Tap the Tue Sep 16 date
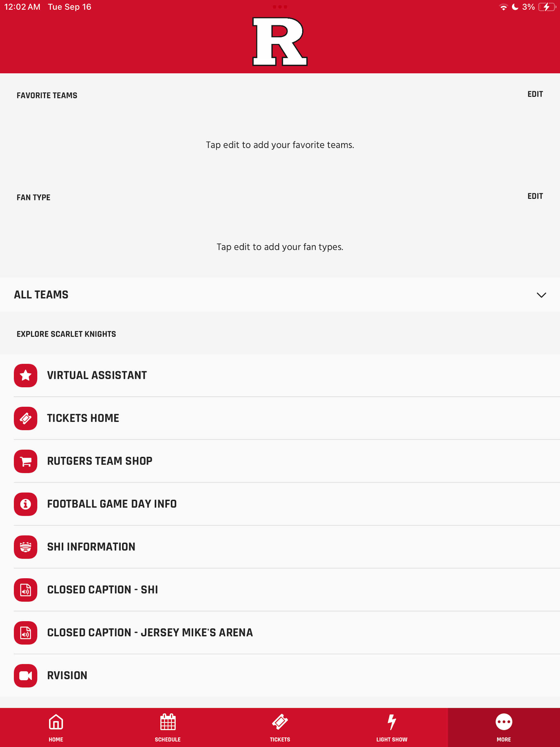 click(x=69, y=7)
